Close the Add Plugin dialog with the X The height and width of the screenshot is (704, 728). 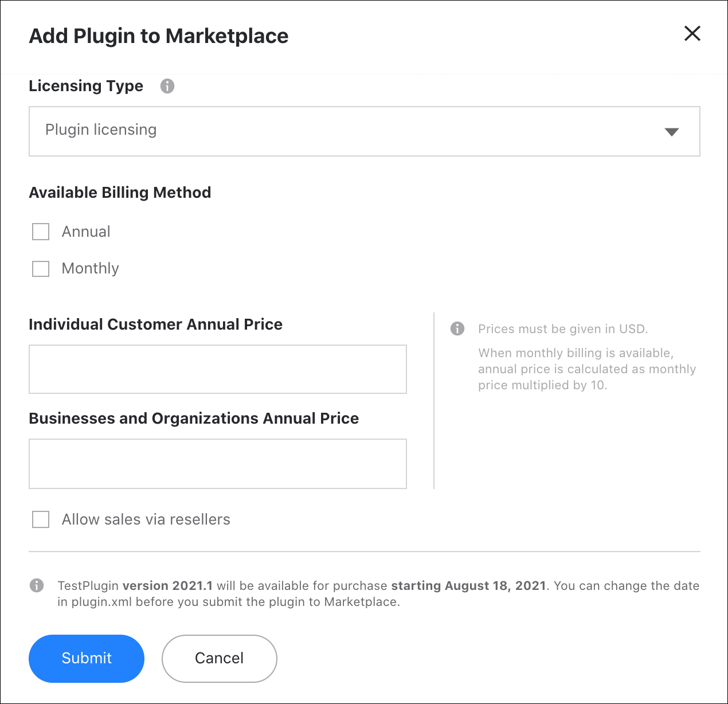point(692,33)
